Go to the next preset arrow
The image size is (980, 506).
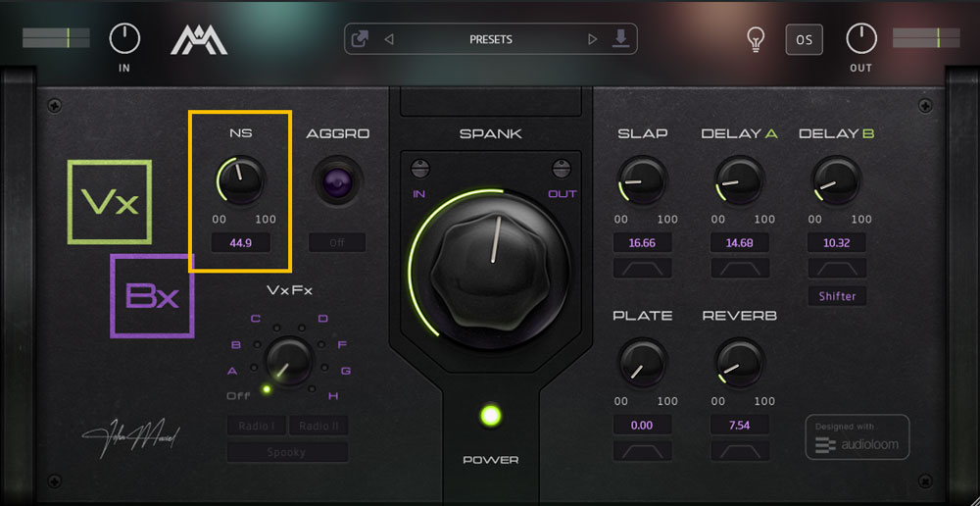pos(592,39)
